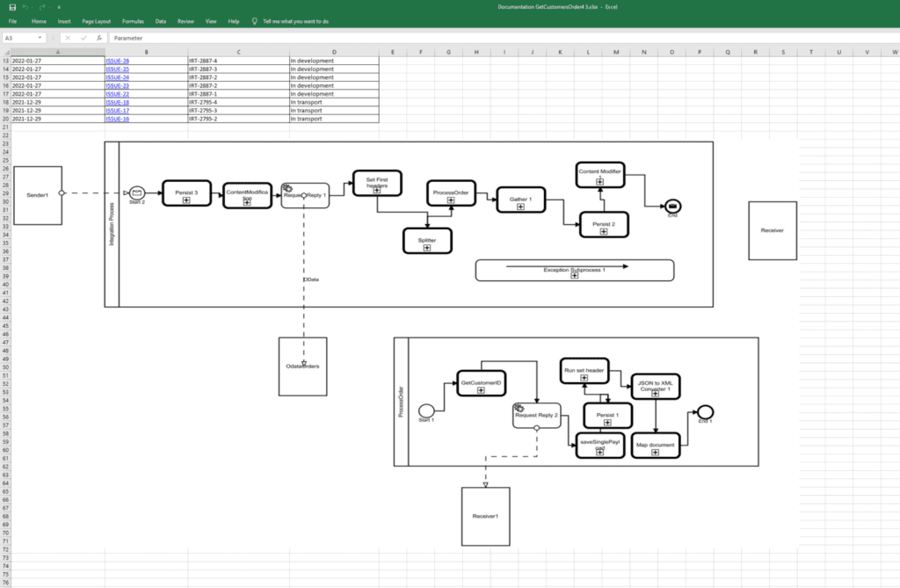Open the ISSUE-26 hyperlink
Viewport: 900px width, 588px height.
coord(118,61)
